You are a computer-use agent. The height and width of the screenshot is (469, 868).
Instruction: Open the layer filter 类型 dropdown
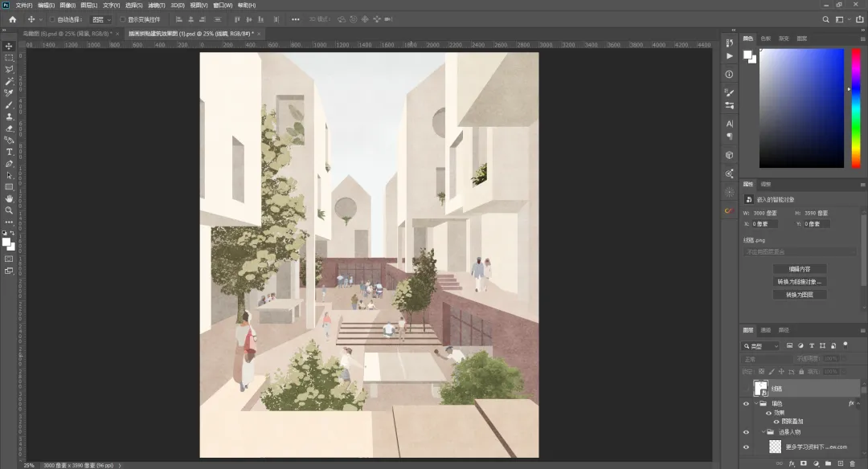pos(759,346)
